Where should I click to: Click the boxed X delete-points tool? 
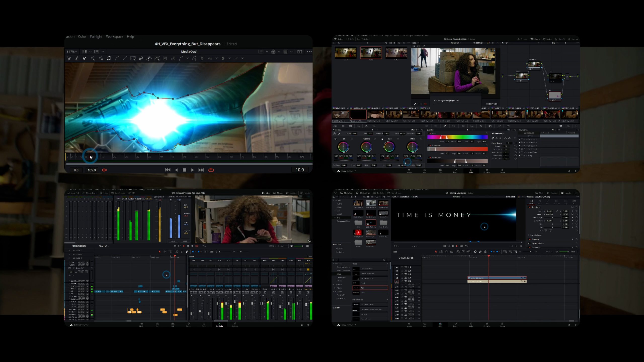coord(165,58)
